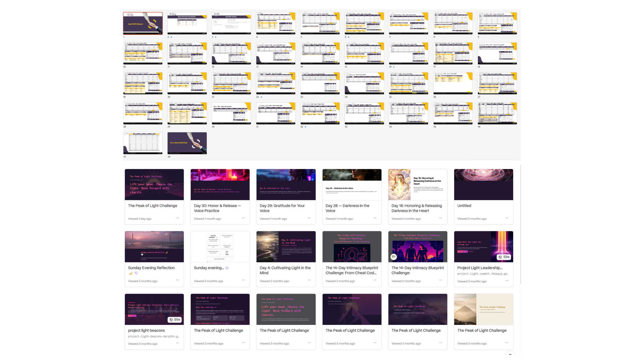
Task: Click Site badge on project light beacons card
Action: click(175, 320)
